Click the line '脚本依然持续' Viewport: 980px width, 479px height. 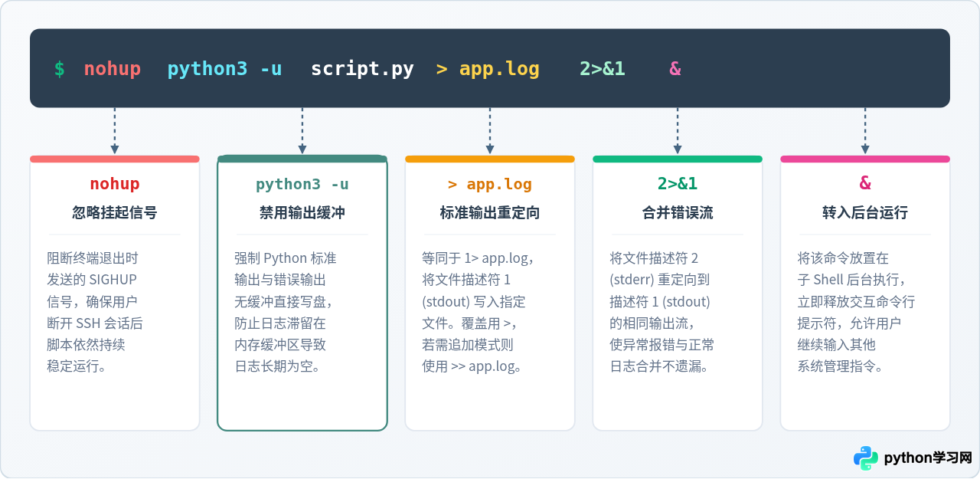[86, 345]
